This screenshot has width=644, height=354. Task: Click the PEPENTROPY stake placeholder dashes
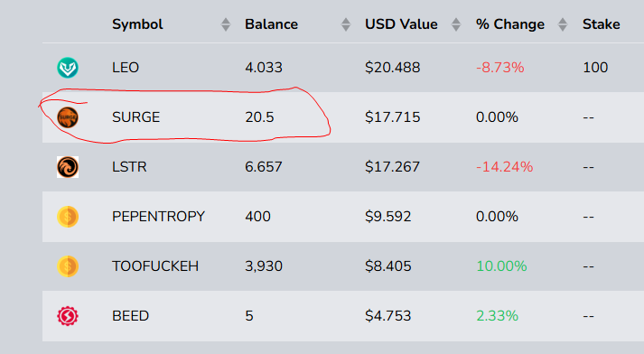tap(589, 218)
